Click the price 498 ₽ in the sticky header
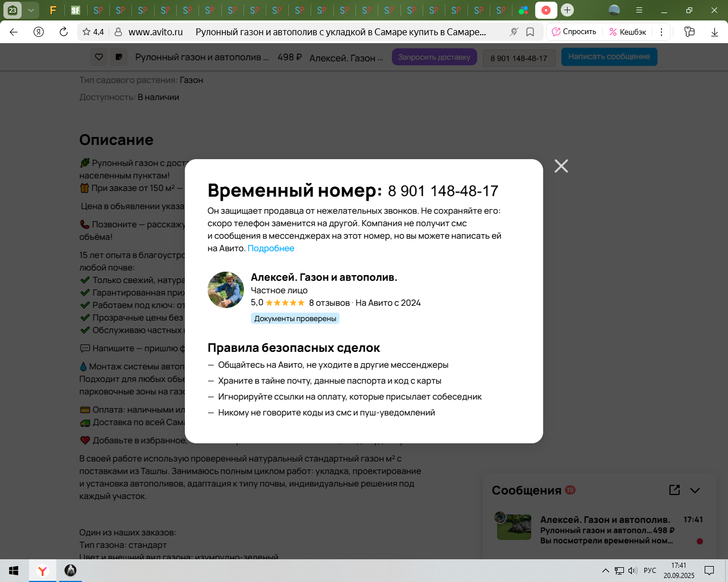Viewport: 728px width, 582px height. click(x=289, y=57)
